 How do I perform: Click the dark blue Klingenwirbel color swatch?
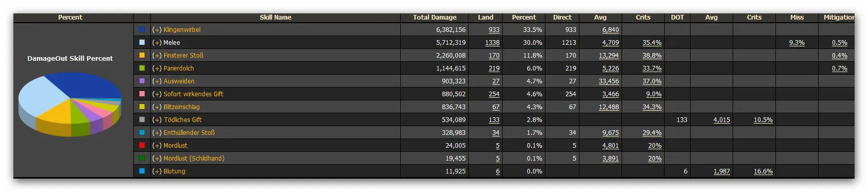(142, 29)
